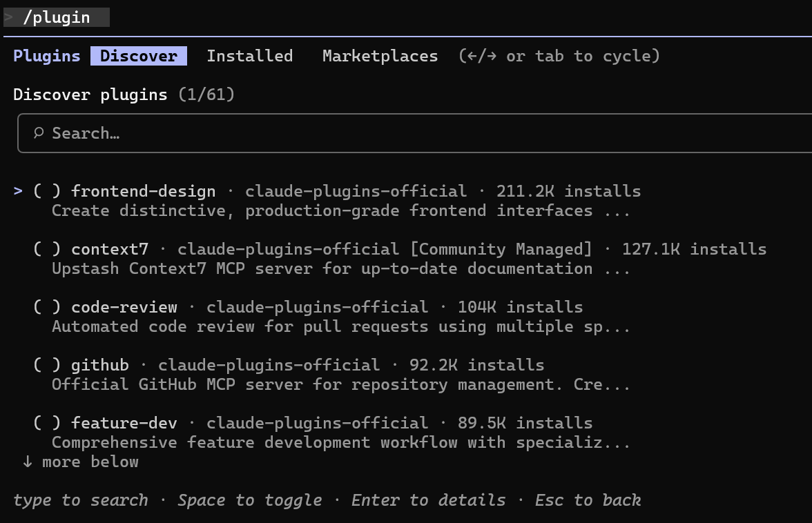812x523 pixels.
Task: Click '127.1K installs' on context7 row
Action: click(x=694, y=249)
